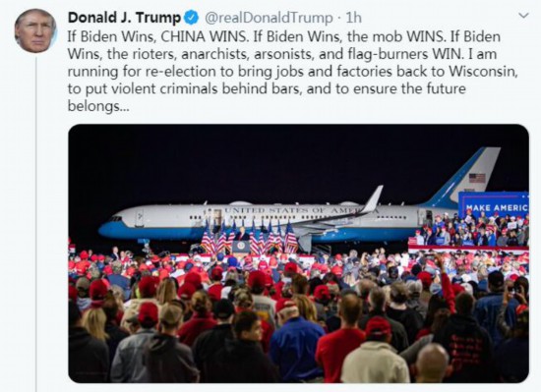Viewport: 541px width, 392px height.
Task: Open the tweet options chevron menu
Action: point(523,16)
